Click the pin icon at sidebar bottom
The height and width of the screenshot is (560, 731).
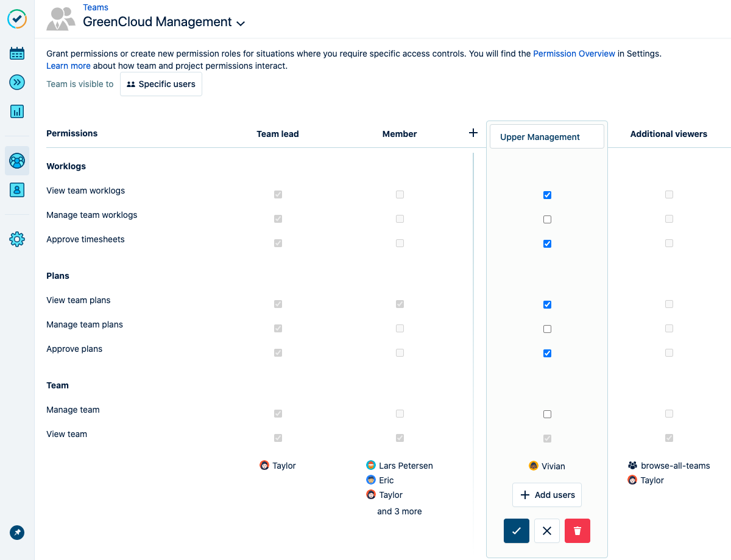(x=17, y=533)
